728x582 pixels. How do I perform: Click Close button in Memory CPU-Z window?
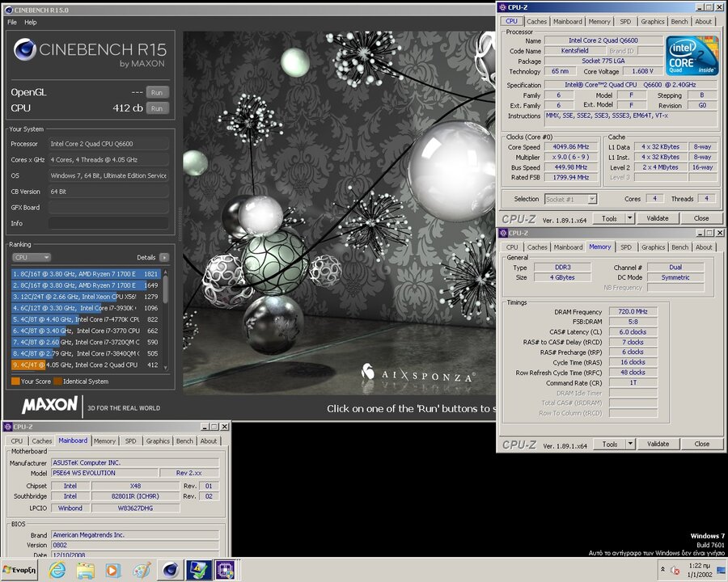click(x=701, y=444)
